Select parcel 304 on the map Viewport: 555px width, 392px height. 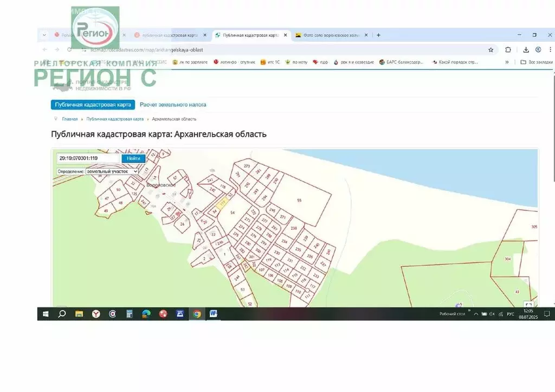[x=507, y=259]
